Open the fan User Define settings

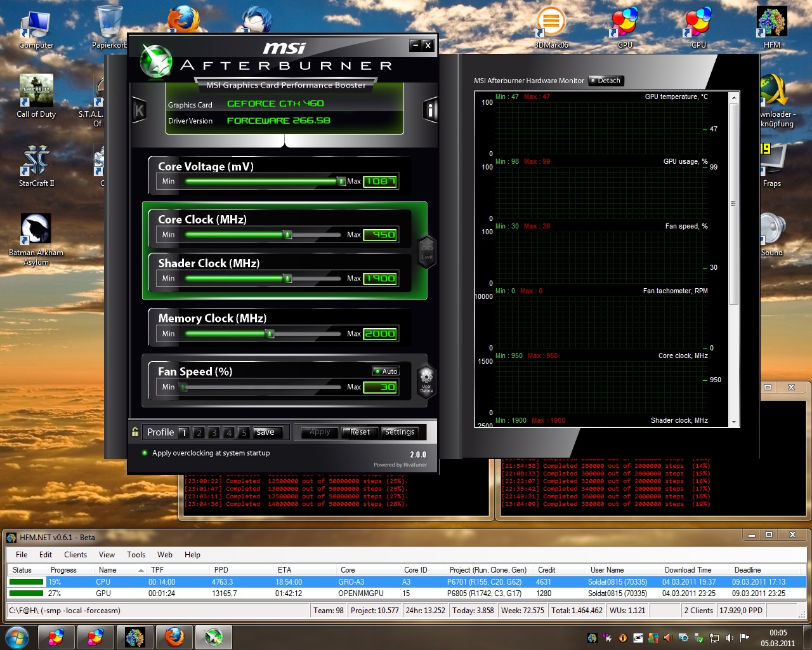[426, 380]
